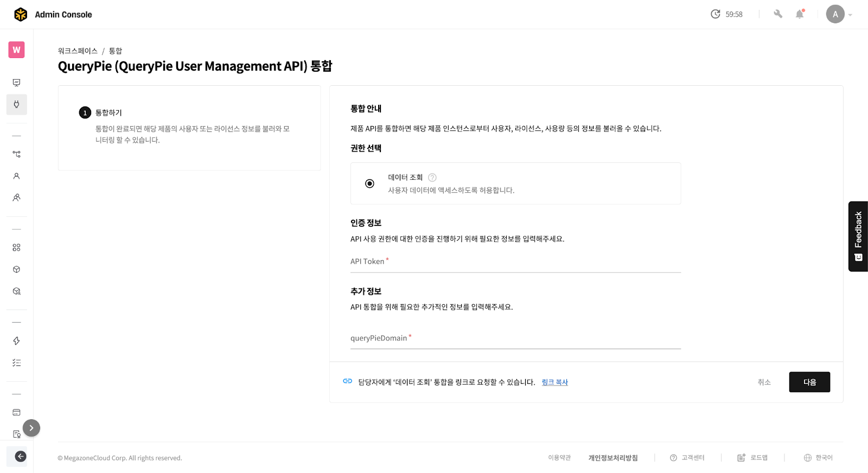The width and height of the screenshot is (868, 473).
Task: Open the cube product sidebar icon
Action: tap(17, 269)
